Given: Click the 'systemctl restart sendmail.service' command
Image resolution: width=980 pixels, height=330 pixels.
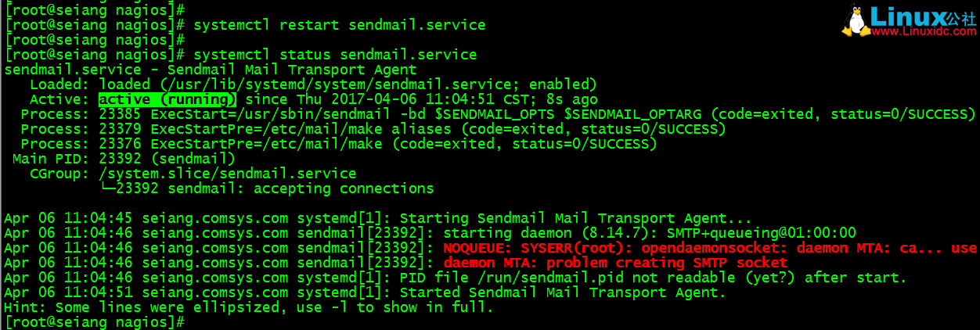Looking at the screenshot, I should [x=339, y=25].
